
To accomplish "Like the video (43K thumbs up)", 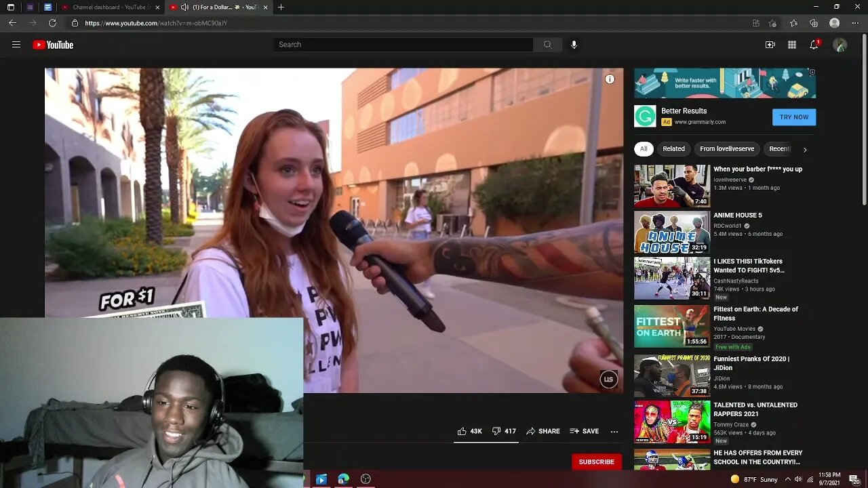I will (469, 431).
